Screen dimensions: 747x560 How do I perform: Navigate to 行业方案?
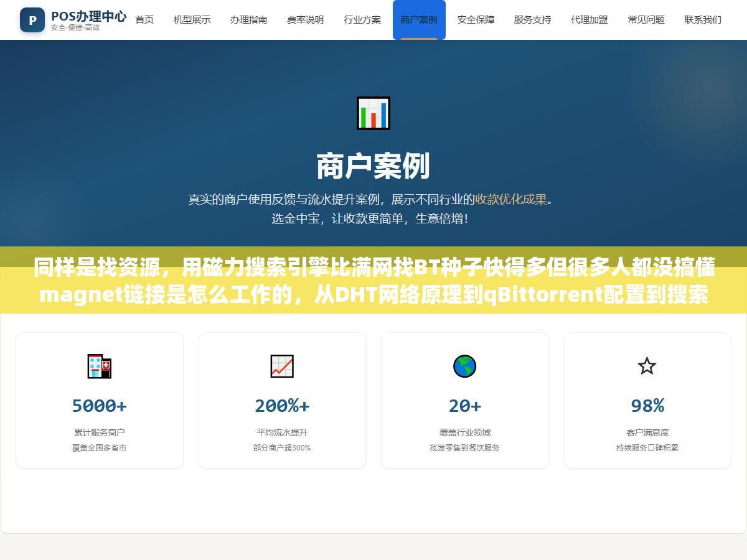(362, 20)
